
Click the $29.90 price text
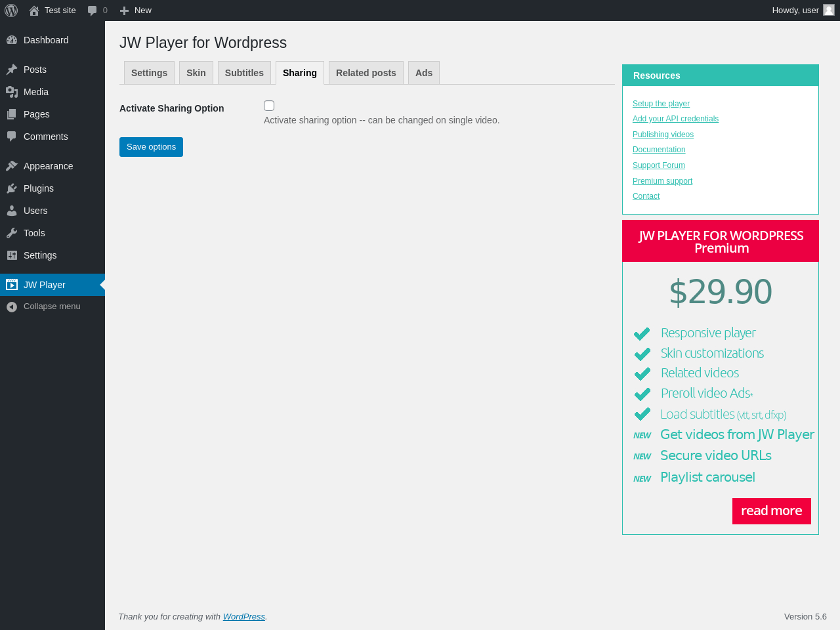(721, 292)
